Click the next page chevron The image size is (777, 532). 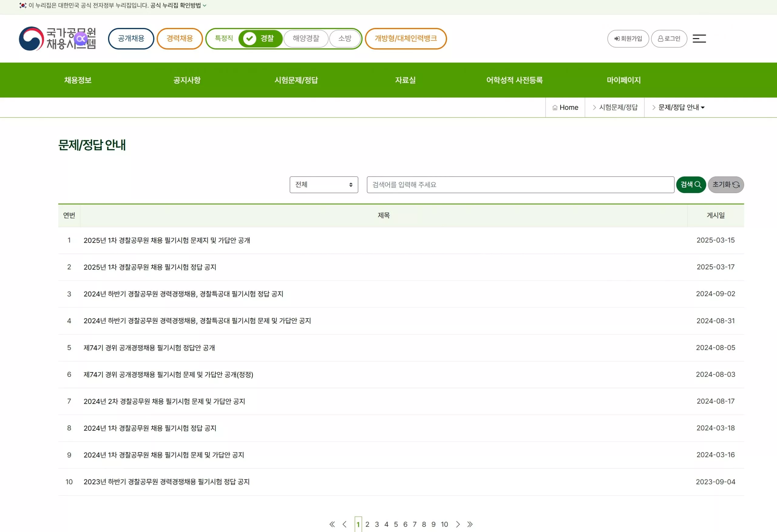point(458,524)
